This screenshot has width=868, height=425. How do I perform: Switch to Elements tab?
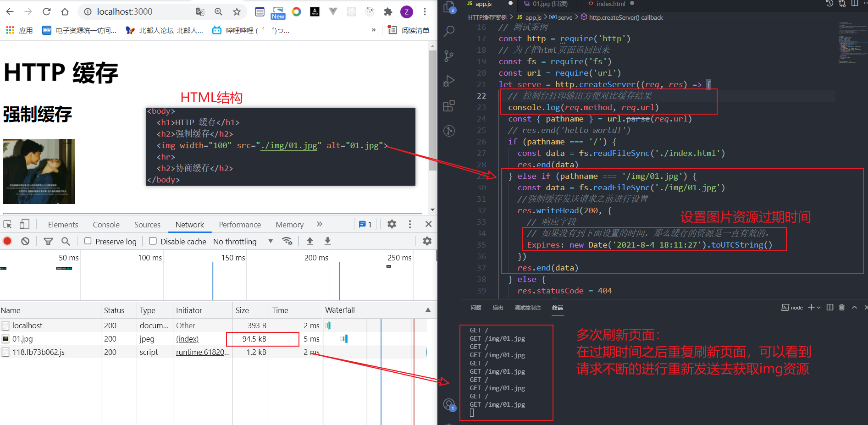tap(63, 225)
